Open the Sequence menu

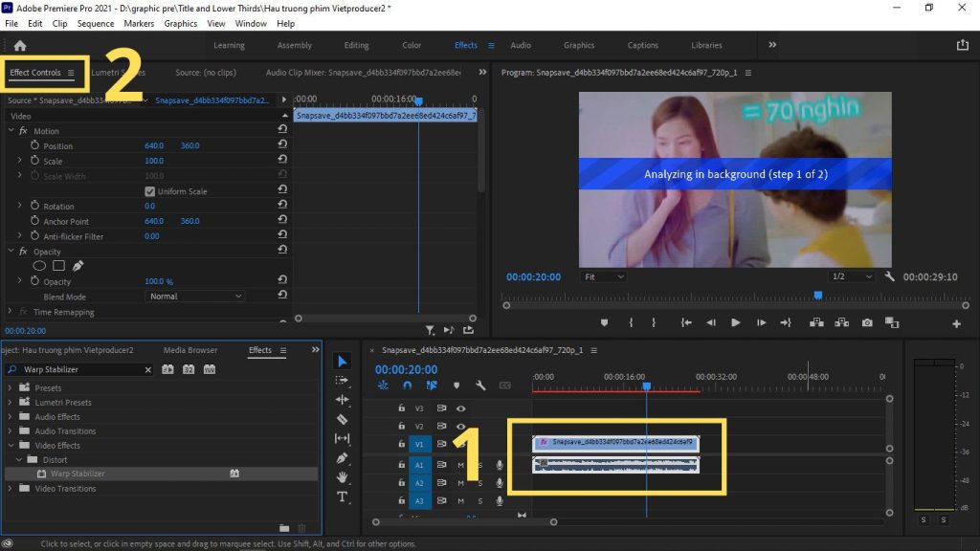pos(95,23)
